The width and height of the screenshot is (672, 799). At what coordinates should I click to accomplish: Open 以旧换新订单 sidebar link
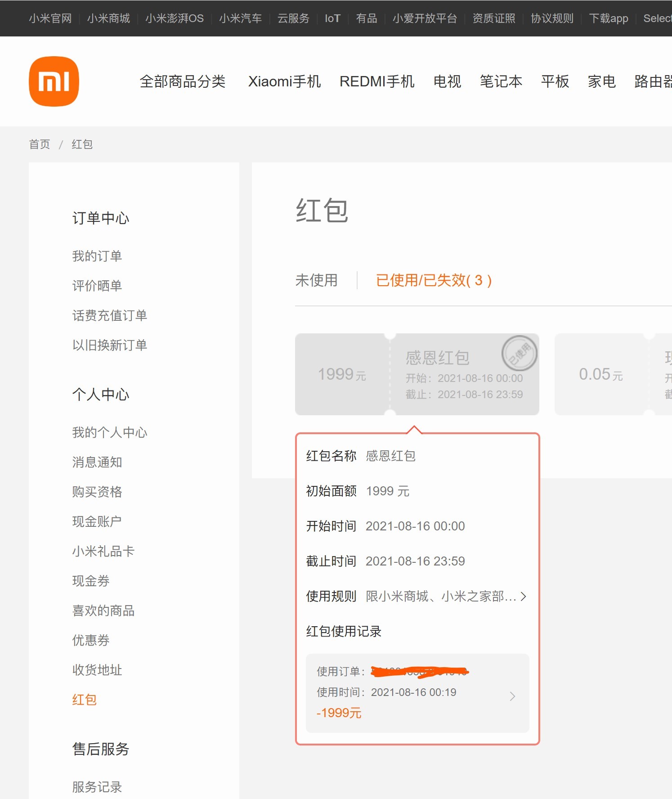[110, 345]
